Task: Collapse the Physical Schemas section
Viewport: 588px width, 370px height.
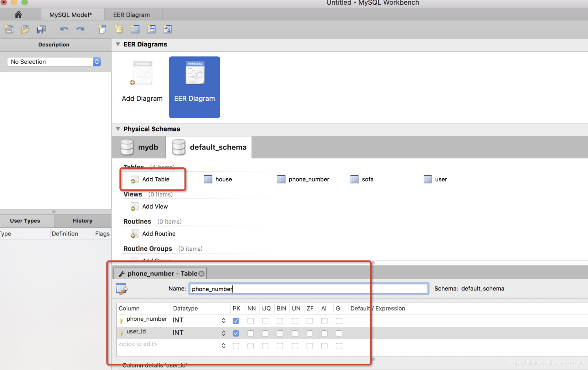Action: pos(118,129)
